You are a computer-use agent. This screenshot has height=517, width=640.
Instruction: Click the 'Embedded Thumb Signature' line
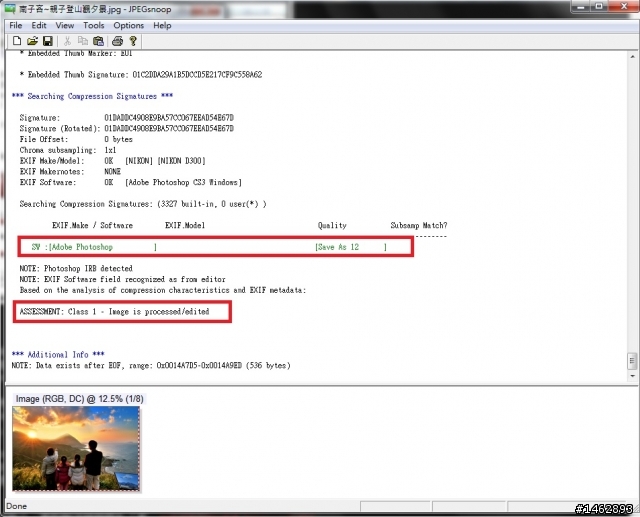(141, 75)
